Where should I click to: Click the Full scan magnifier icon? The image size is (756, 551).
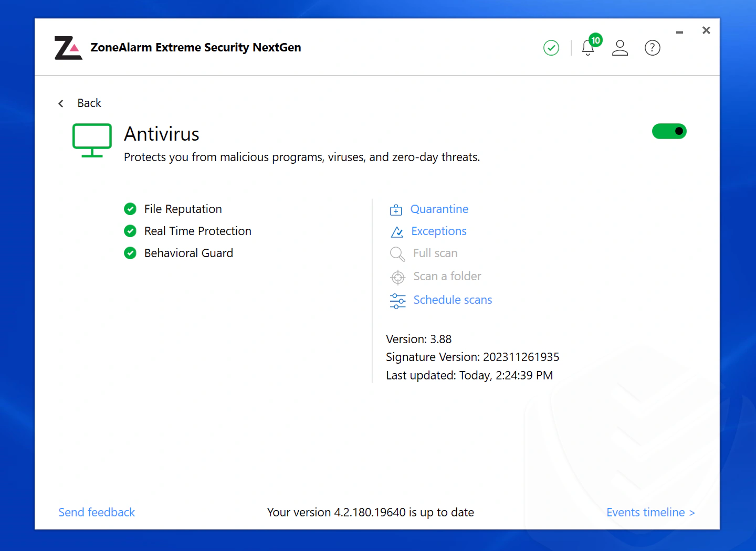click(397, 254)
